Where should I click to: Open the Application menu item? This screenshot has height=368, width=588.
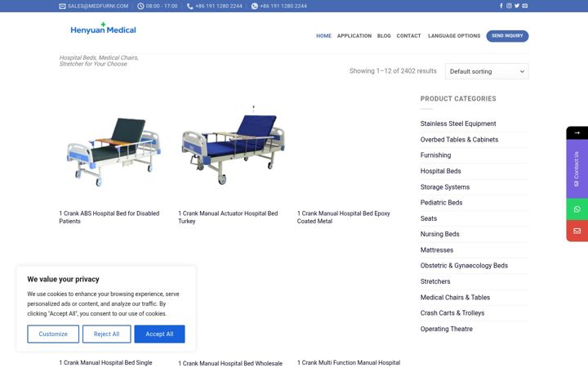(x=354, y=36)
